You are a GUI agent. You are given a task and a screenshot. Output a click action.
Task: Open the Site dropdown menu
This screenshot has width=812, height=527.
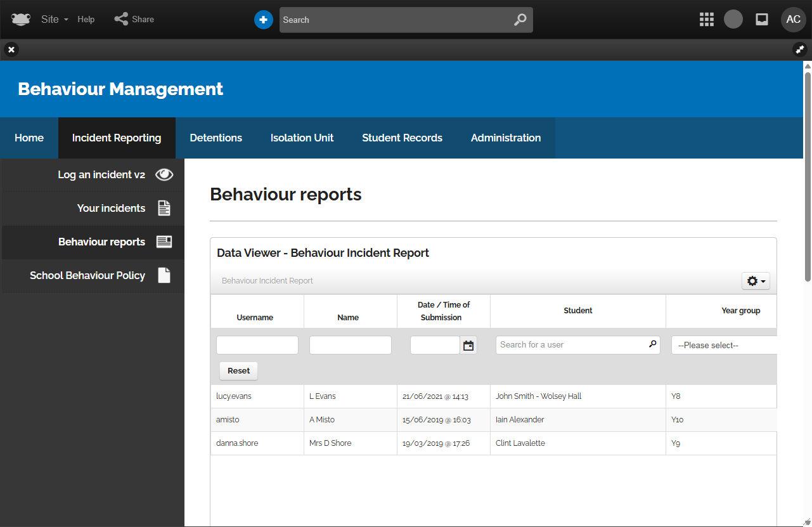(x=55, y=19)
